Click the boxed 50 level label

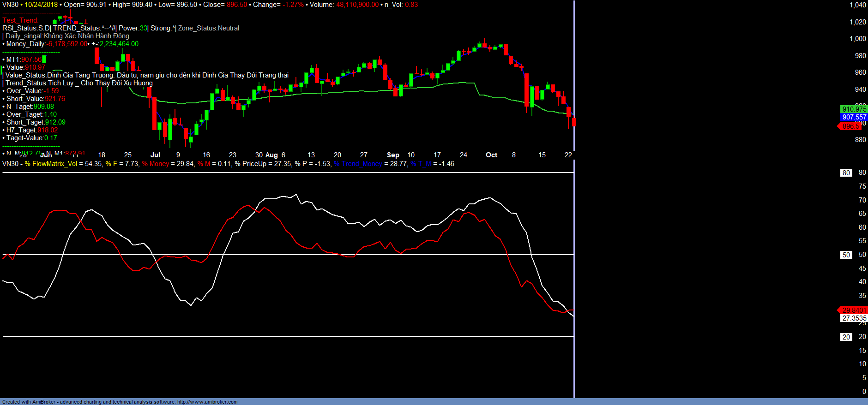[846, 255]
